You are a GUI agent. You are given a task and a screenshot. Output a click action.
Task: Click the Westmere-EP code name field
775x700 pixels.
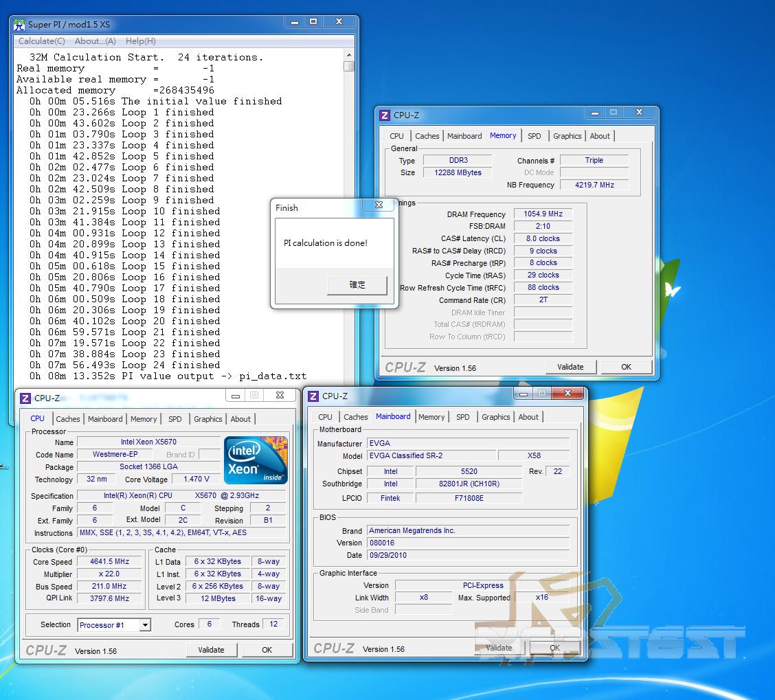click(x=115, y=454)
